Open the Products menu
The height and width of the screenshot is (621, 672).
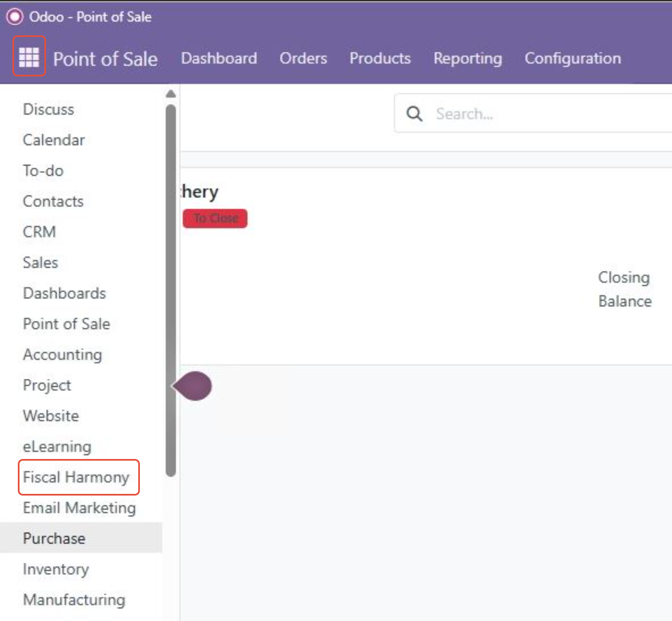pos(380,58)
